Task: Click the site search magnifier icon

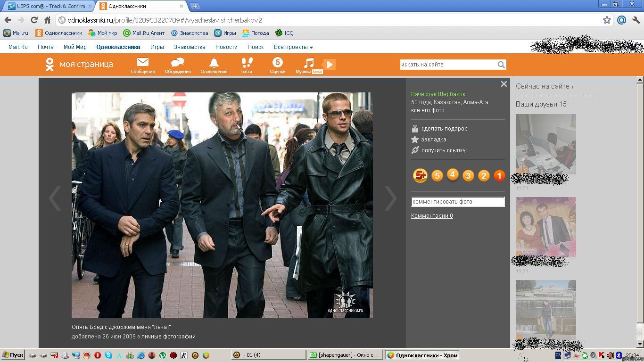Action: (501, 65)
